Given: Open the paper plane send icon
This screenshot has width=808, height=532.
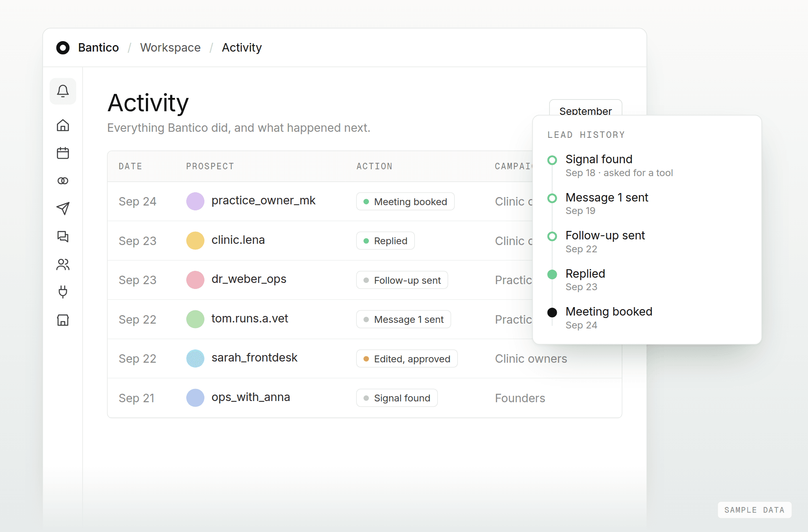Looking at the screenshot, I should 63,208.
